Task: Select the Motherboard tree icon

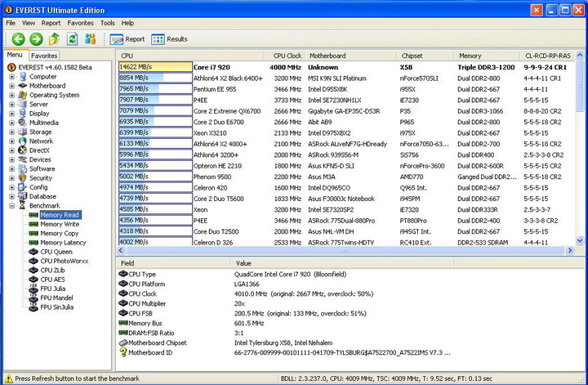Action: (x=23, y=86)
